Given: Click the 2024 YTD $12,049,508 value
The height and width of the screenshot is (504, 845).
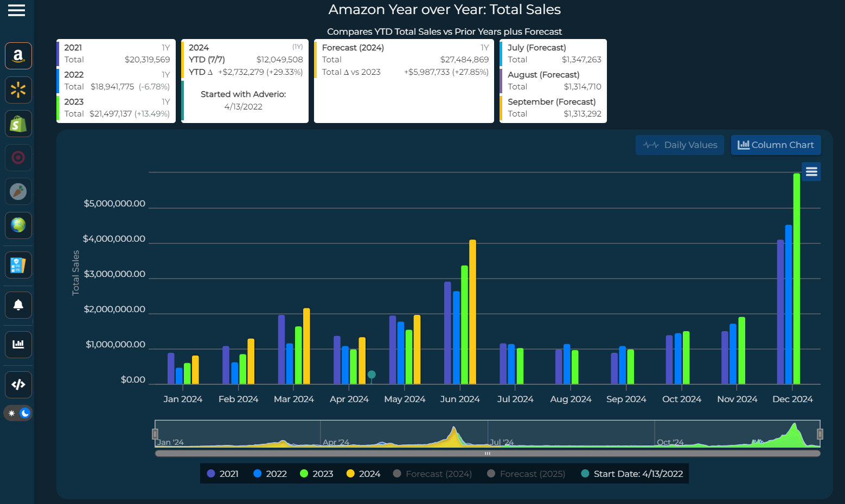Looking at the screenshot, I should (280, 60).
